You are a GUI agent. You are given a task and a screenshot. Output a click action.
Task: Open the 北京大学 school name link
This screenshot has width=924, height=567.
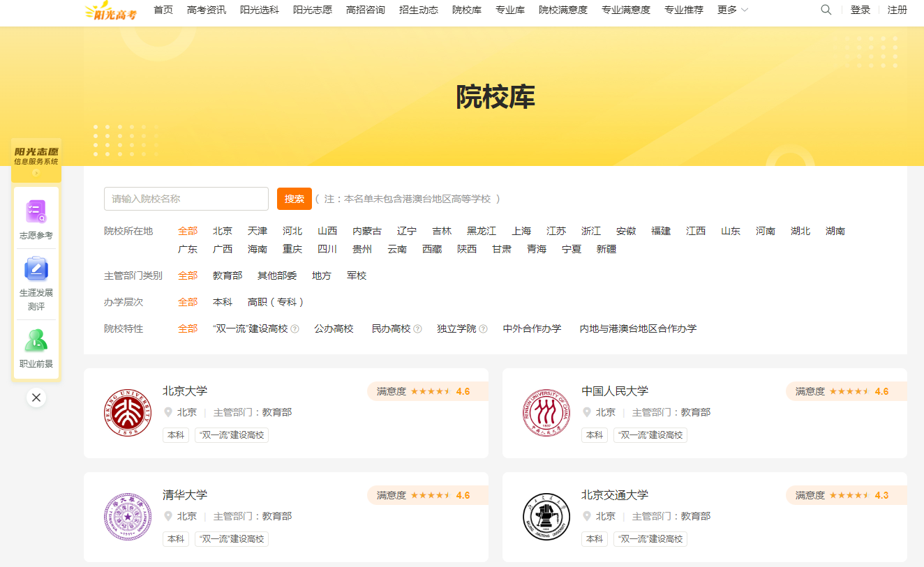point(185,391)
